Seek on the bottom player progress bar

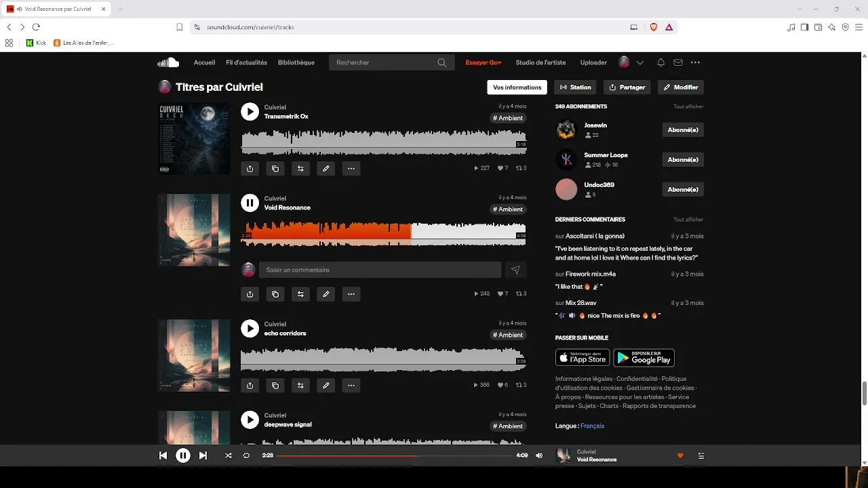[x=395, y=455]
